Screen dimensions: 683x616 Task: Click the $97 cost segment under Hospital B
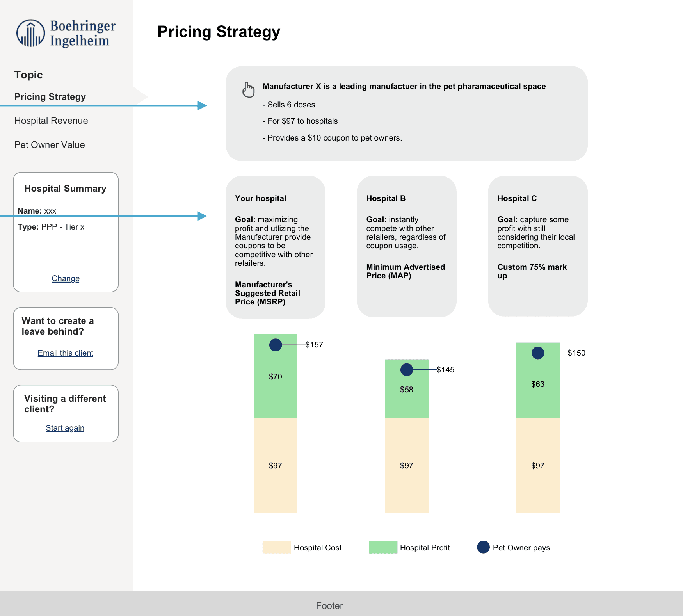(x=407, y=466)
